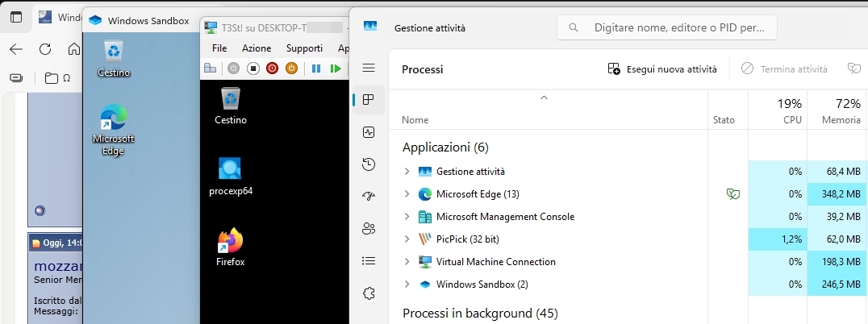Open Startup apps gauge icon in sidebar

(369, 197)
